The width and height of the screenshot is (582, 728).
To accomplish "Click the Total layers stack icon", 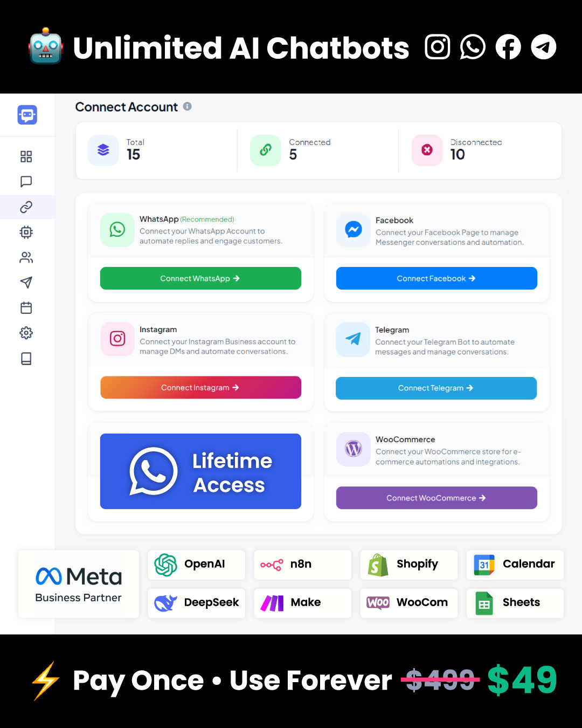I will [x=103, y=150].
